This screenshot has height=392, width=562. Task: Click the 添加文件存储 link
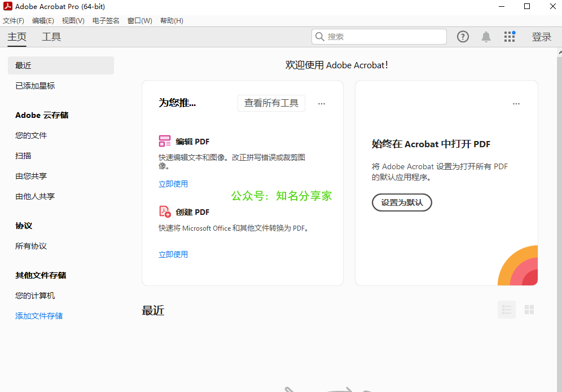(39, 316)
